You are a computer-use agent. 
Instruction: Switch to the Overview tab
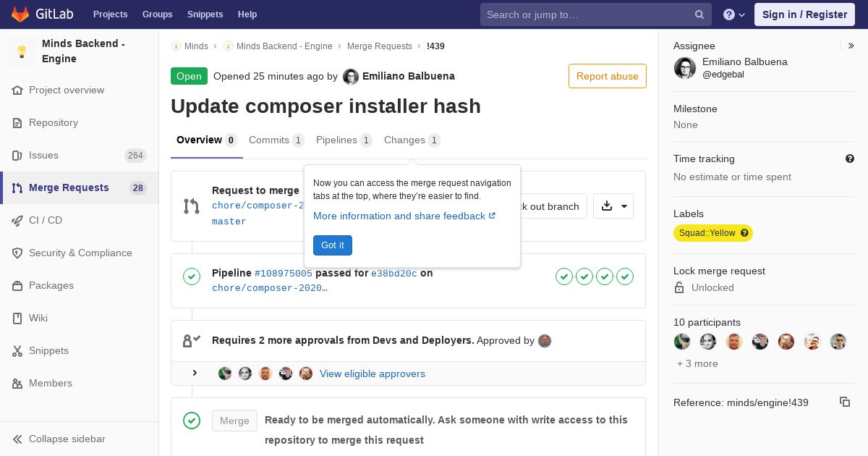pyautogui.click(x=206, y=140)
